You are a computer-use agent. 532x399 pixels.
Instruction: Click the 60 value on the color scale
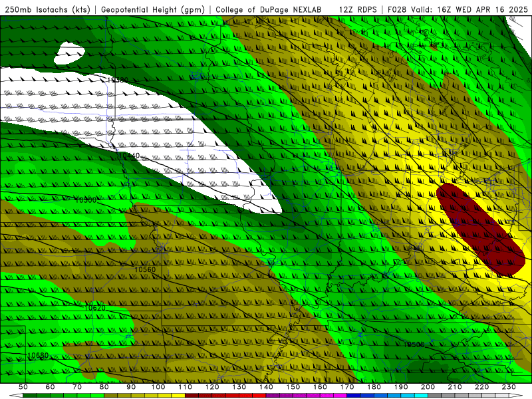tap(51, 387)
